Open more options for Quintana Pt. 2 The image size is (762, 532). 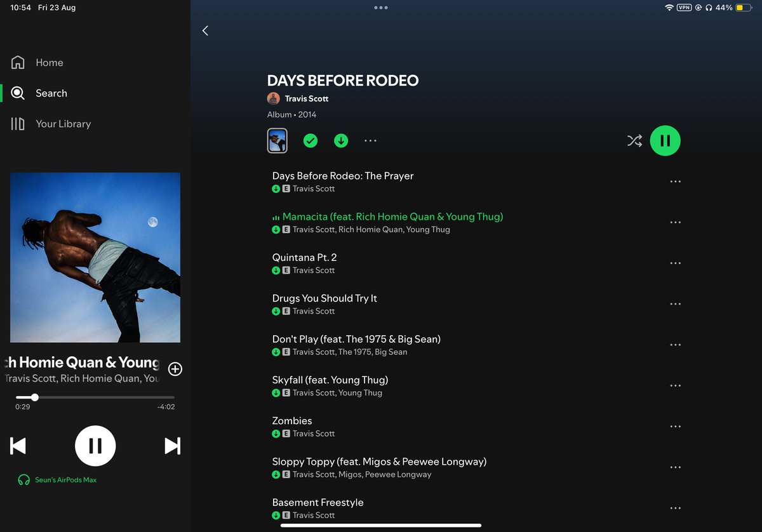pyautogui.click(x=675, y=263)
